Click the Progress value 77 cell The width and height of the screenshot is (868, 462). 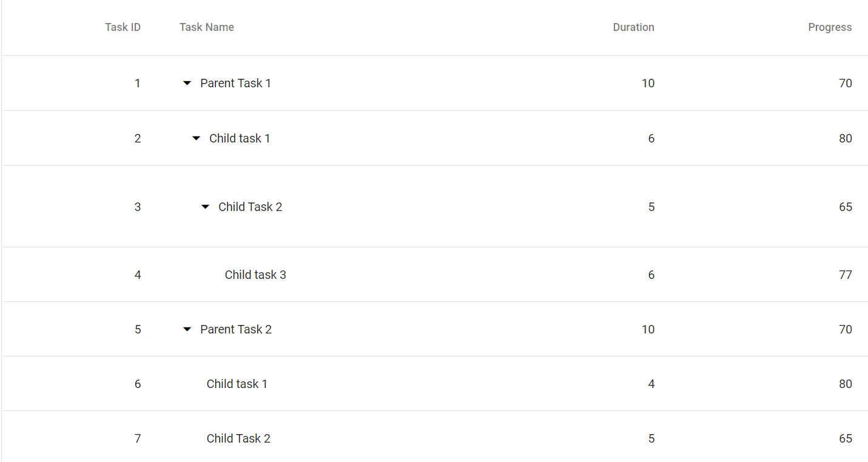(845, 275)
